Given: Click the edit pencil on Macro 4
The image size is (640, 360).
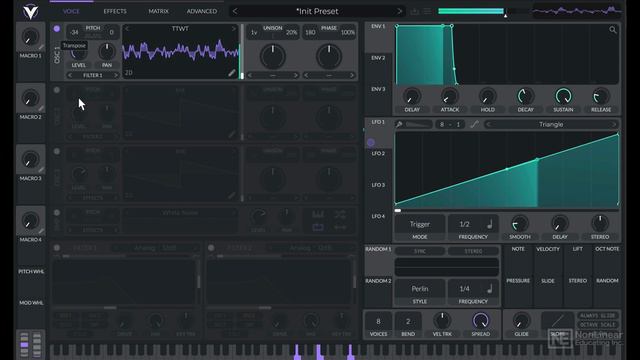Looking at the screenshot, I should click(x=41, y=231).
